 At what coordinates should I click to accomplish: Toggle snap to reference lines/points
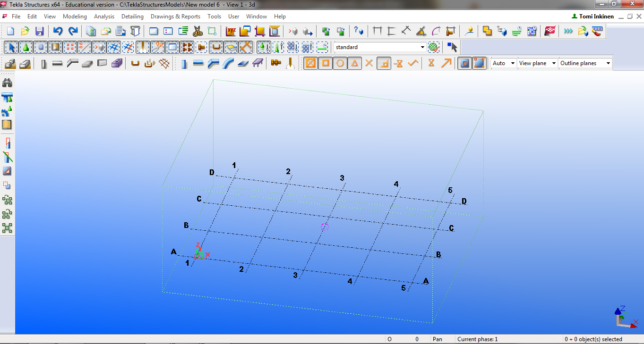coord(465,63)
